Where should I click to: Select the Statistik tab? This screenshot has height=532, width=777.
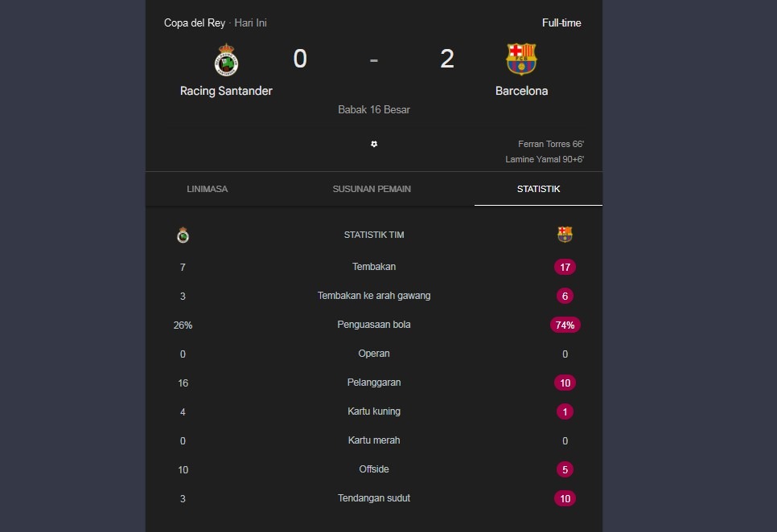click(x=538, y=190)
